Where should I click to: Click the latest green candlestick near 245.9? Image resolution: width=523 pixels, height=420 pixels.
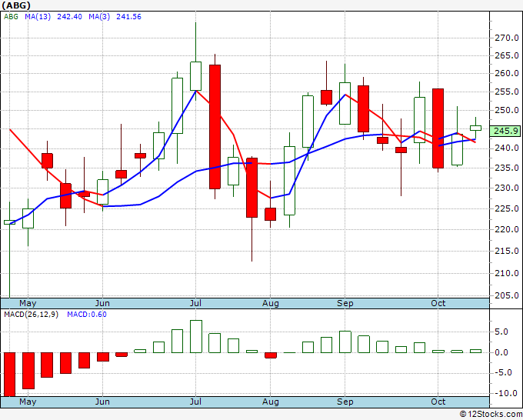pyautogui.click(x=475, y=128)
